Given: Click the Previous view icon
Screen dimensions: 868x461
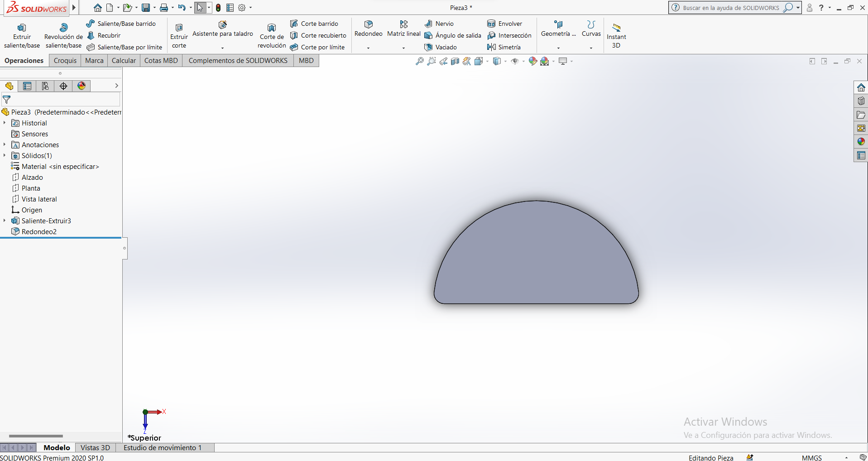Looking at the screenshot, I should coord(443,61).
